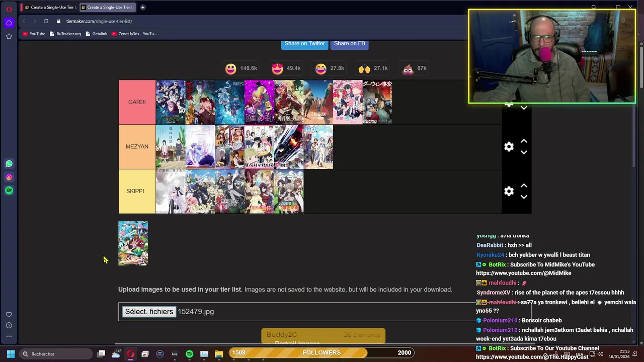Click Share on Twitter button

pos(304,44)
